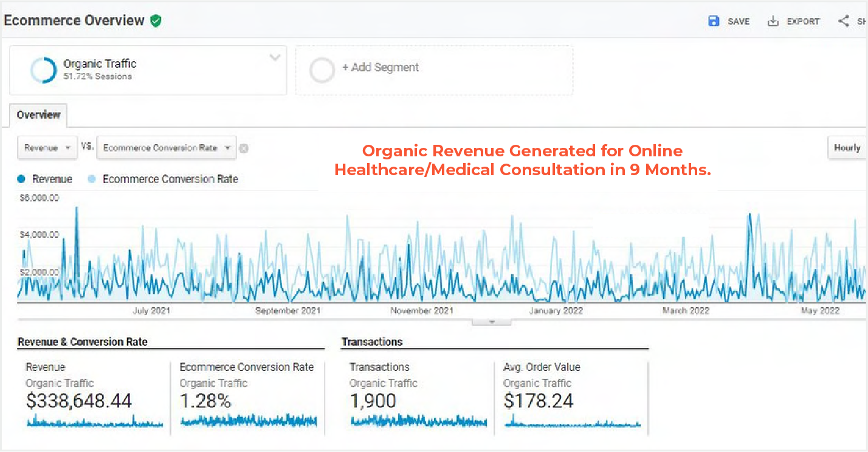
Task: Click the dark blue Revenue legend dot
Action: point(22,179)
